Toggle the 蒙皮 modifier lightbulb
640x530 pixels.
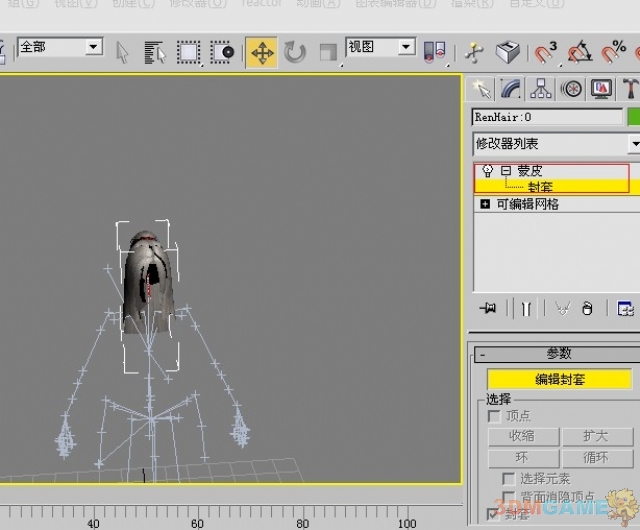point(487,171)
